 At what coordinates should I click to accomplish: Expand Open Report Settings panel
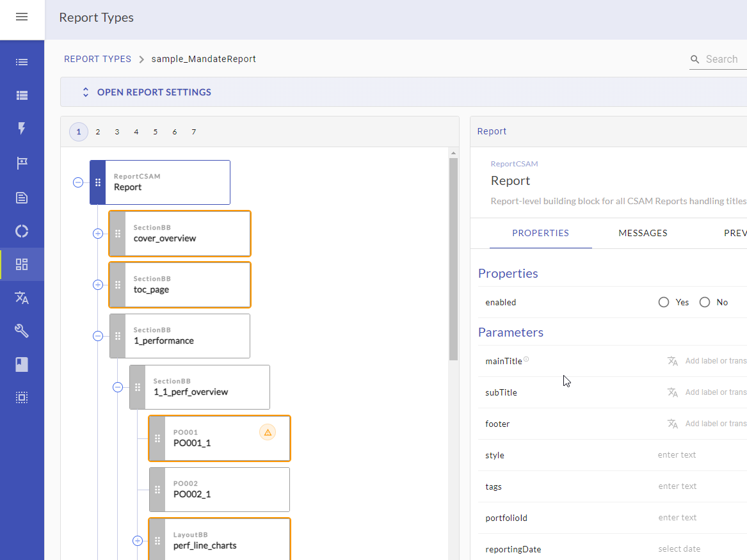pyautogui.click(x=147, y=92)
